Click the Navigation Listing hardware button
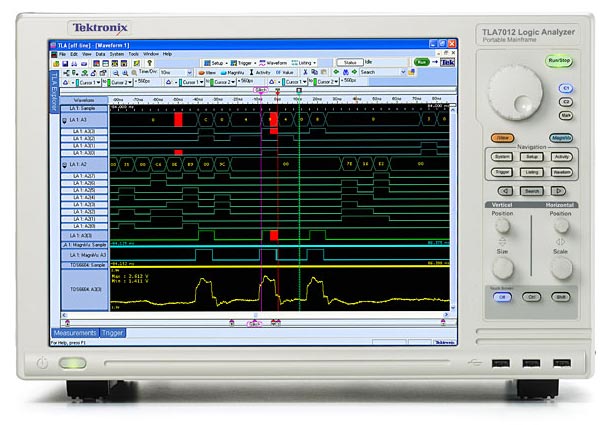 pos(531,172)
